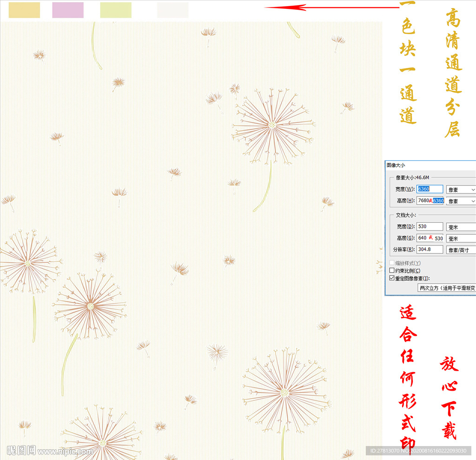
Task: Click the document height field showing 640
Action: pyautogui.click(x=430, y=238)
